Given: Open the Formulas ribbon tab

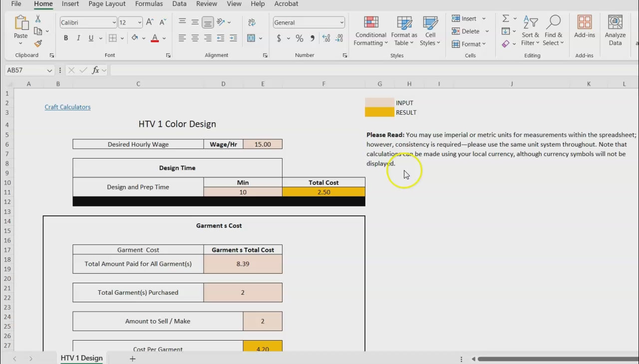Looking at the screenshot, I should pos(149,4).
